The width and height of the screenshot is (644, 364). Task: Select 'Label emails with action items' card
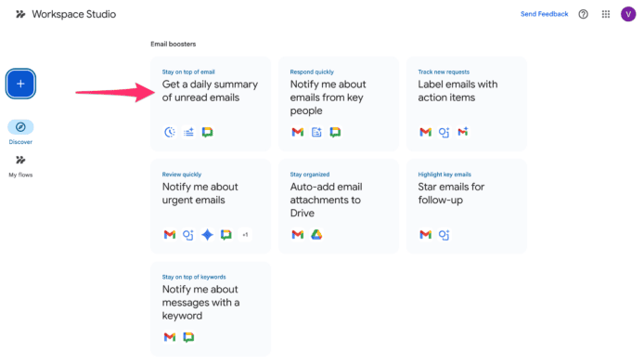coord(467,104)
